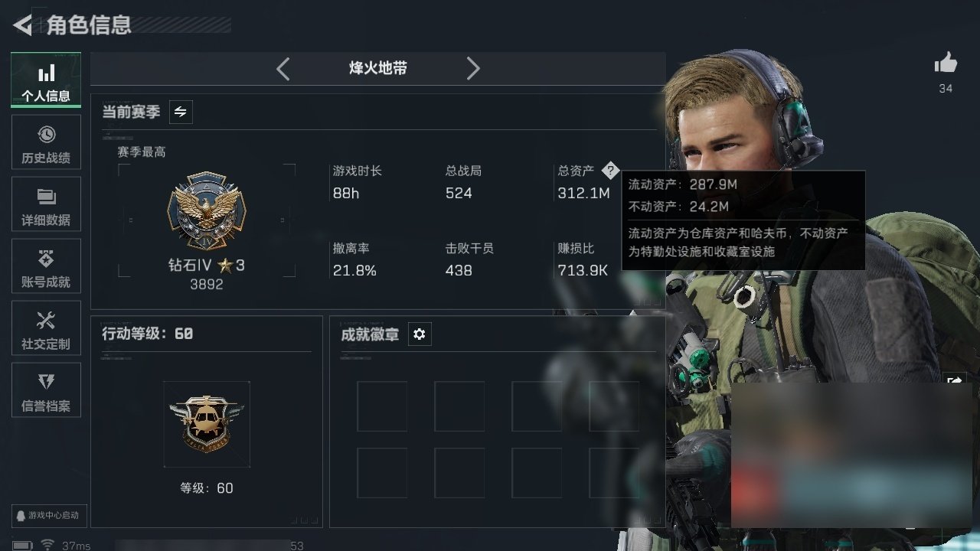Image resolution: width=980 pixels, height=551 pixels.
Task: Open 账号成就 account achievements
Action: coord(46,266)
